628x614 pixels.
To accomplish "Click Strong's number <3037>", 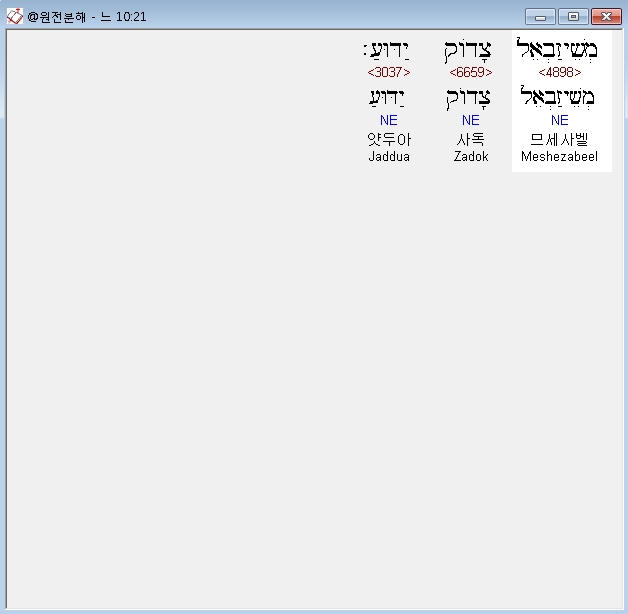I will click(388, 72).
